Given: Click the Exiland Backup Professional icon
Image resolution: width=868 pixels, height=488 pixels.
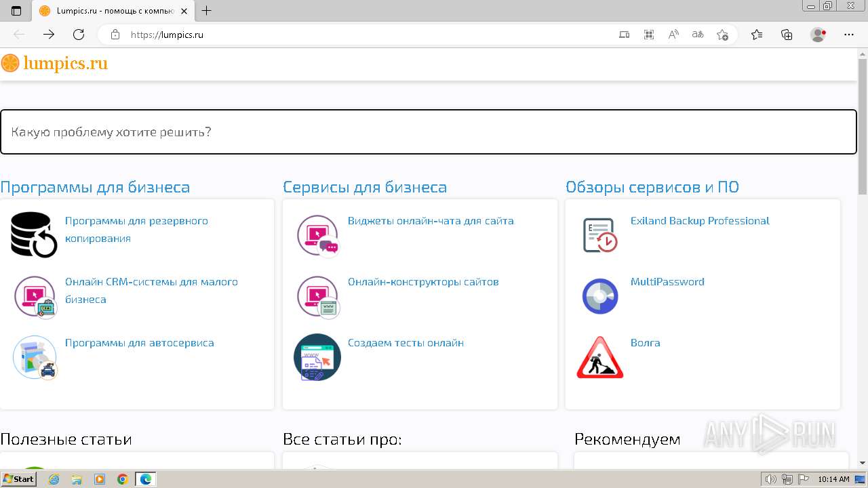Looking at the screenshot, I should click(x=600, y=235).
